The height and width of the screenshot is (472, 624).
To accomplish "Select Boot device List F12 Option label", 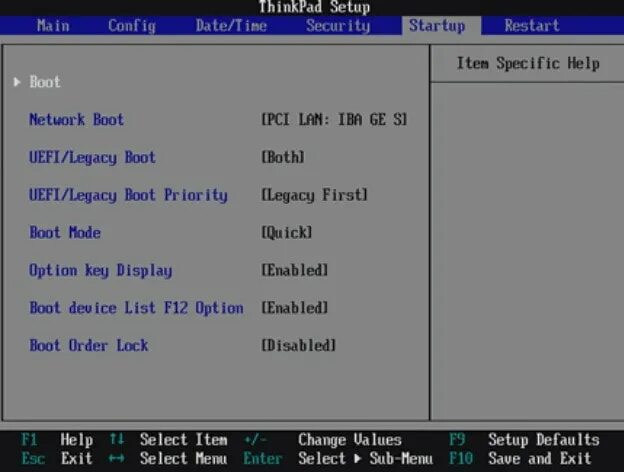I will [x=136, y=308].
